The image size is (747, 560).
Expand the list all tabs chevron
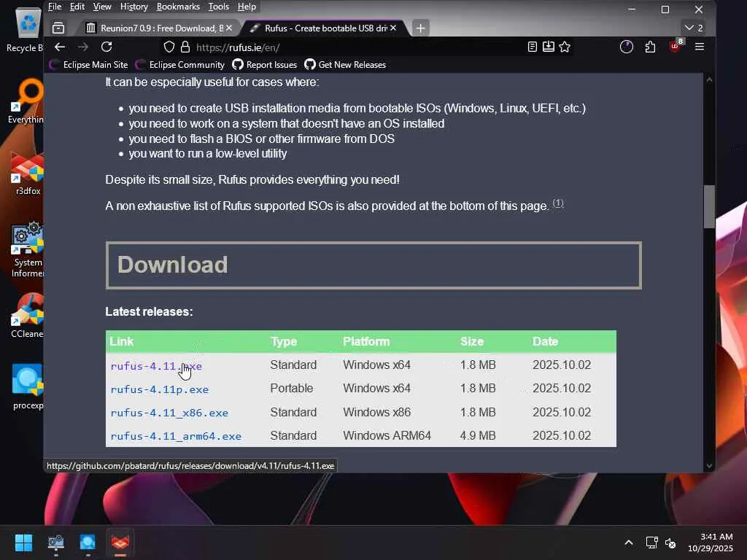(689, 28)
